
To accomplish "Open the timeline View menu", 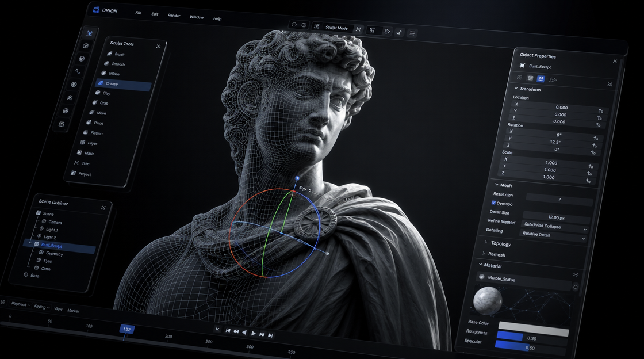I will pyautogui.click(x=58, y=309).
